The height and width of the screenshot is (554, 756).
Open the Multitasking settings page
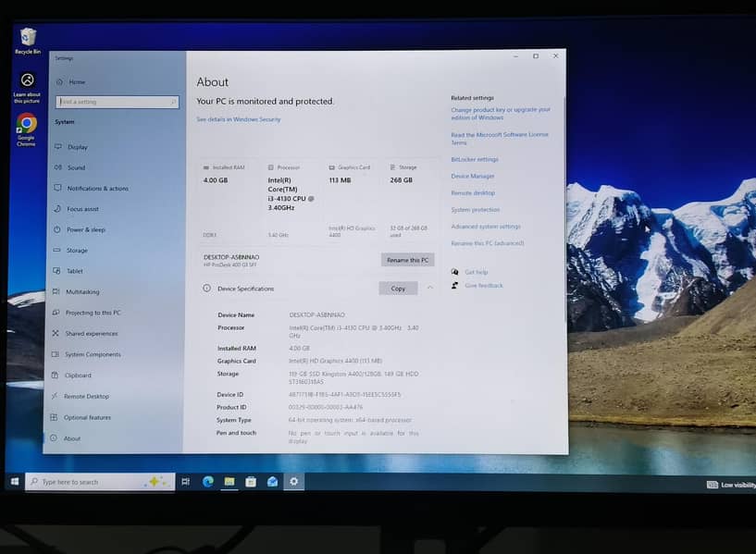pyautogui.click(x=82, y=292)
